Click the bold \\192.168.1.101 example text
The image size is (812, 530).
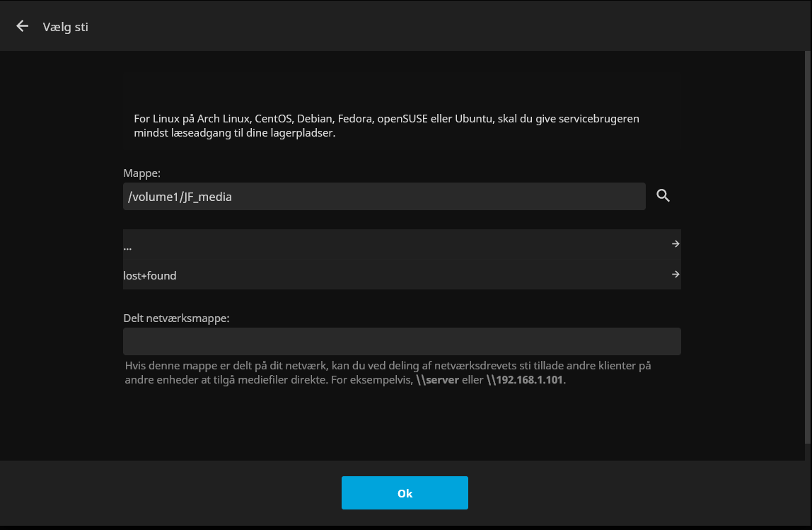[526, 380]
